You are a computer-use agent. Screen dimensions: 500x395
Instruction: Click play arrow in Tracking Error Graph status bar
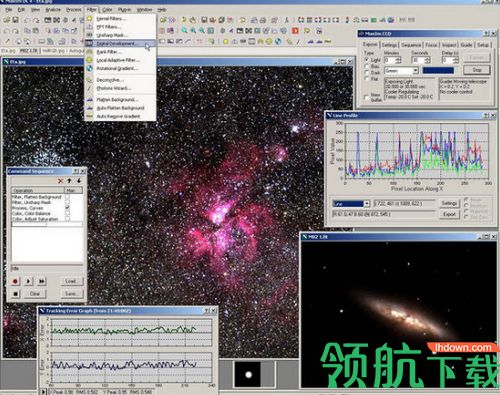click(43, 392)
